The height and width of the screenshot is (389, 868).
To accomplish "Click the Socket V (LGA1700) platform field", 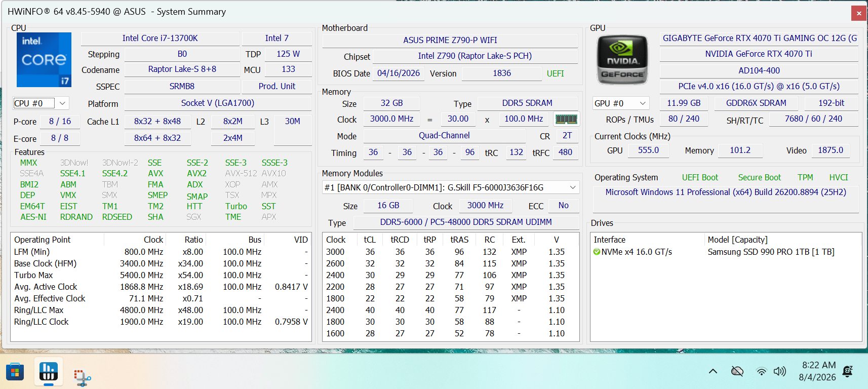I will coord(218,103).
